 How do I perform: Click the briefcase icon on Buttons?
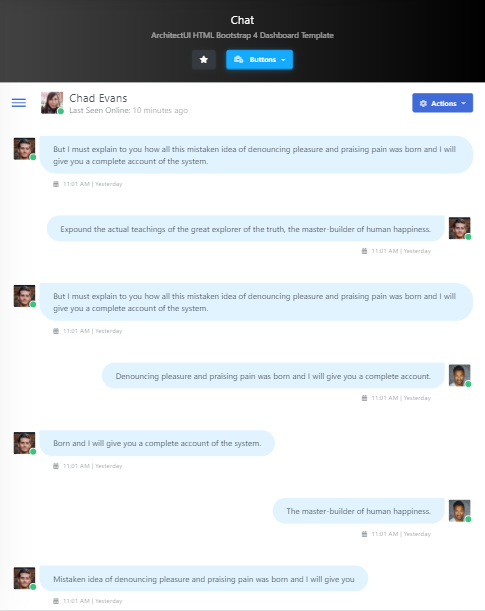coord(238,60)
